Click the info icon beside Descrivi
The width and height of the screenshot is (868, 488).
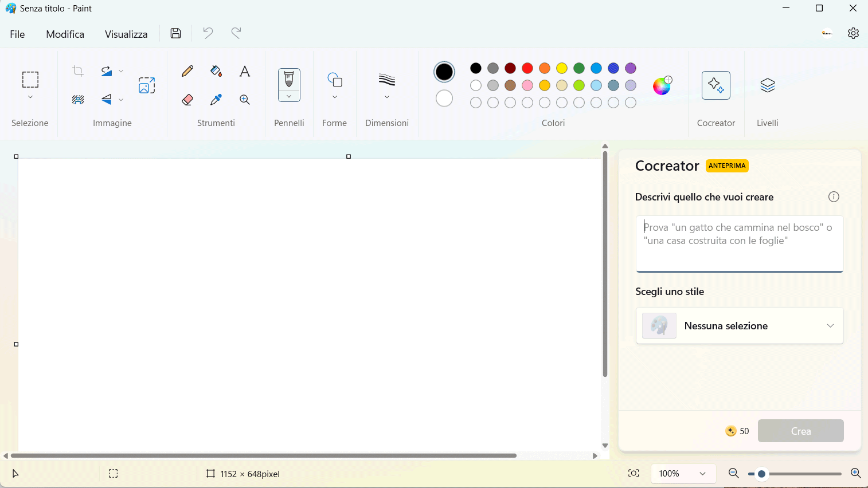click(x=834, y=197)
